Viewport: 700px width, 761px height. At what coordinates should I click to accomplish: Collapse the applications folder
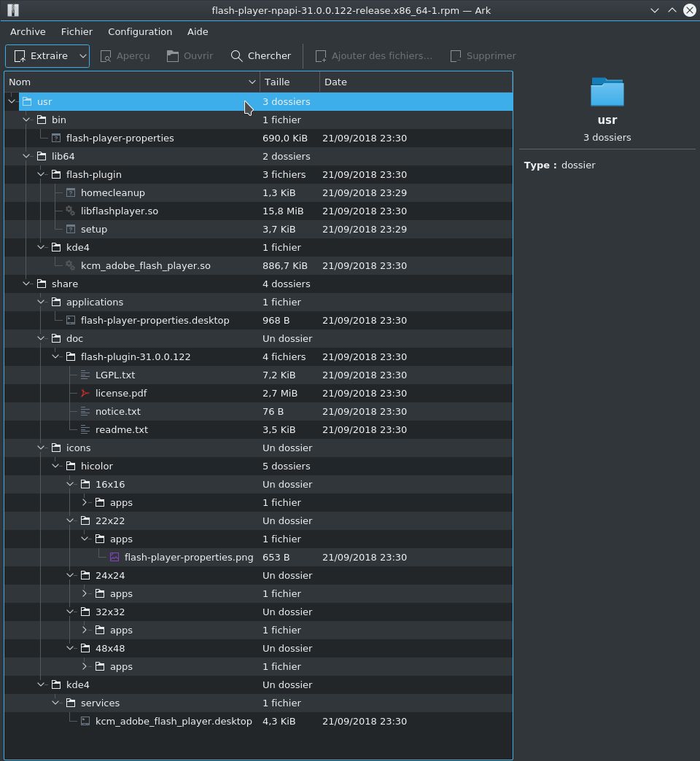click(x=41, y=302)
